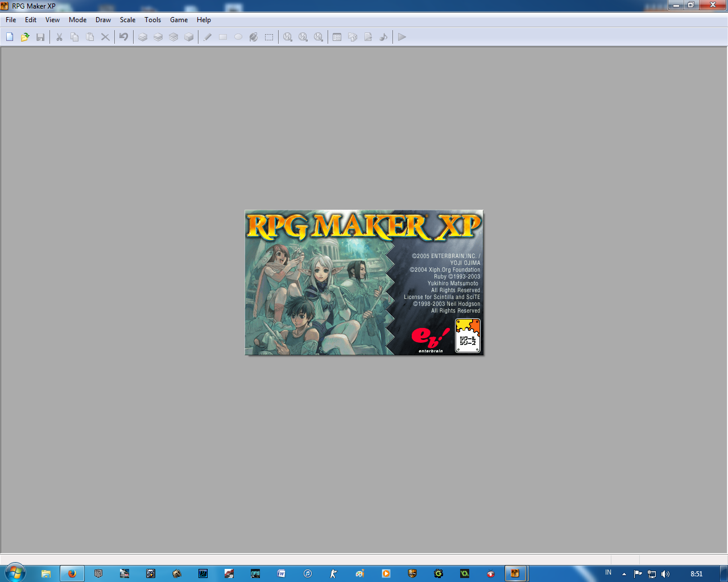This screenshot has width=728, height=582.
Task: Click the network tray icon
Action: click(x=652, y=574)
